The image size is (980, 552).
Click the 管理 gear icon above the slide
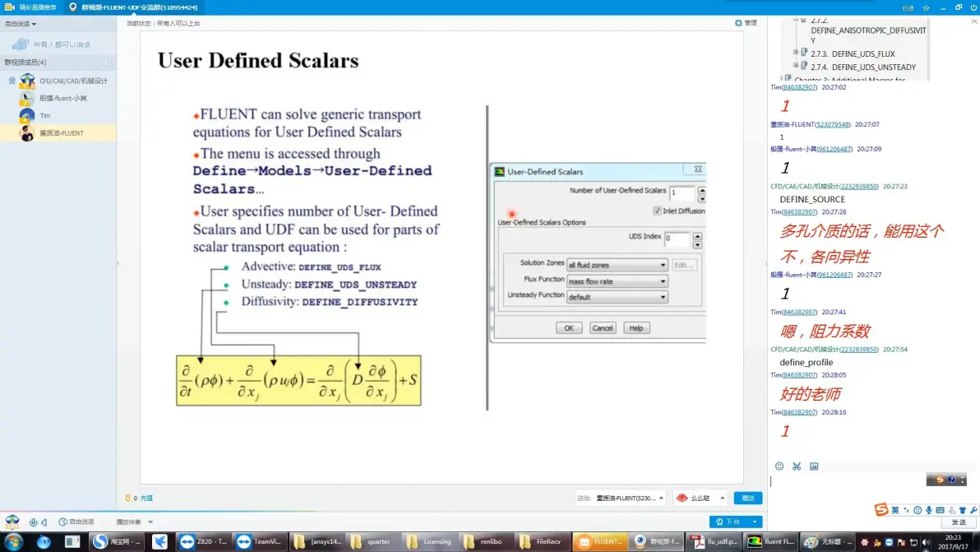[738, 23]
